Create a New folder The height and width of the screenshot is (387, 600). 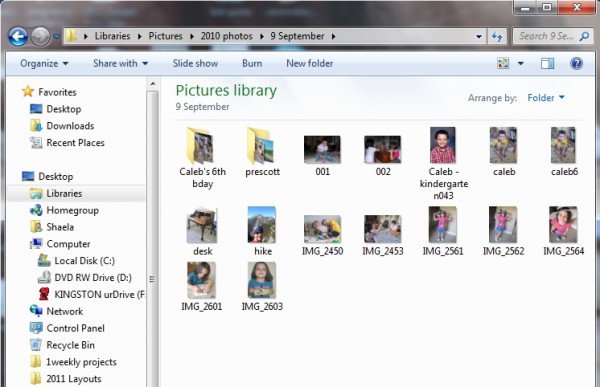[310, 64]
